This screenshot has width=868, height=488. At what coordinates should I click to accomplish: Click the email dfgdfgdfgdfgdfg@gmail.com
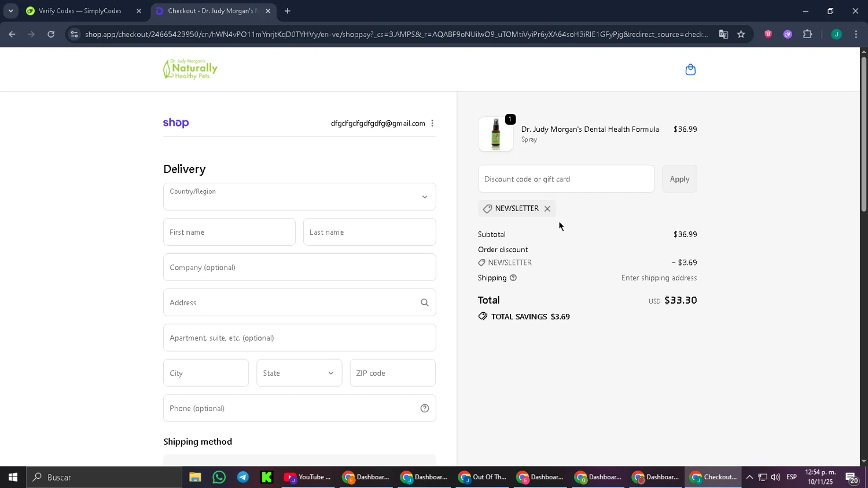tap(378, 123)
